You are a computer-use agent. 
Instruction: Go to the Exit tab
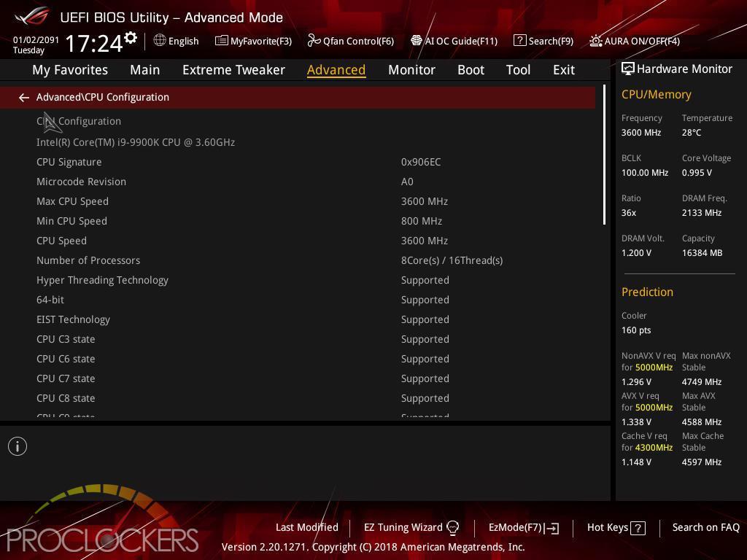(x=564, y=70)
